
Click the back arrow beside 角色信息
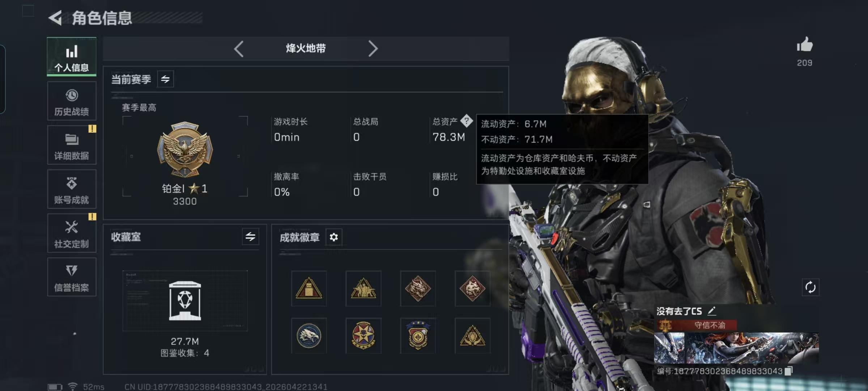pyautogui.click(x=55, y=18)
